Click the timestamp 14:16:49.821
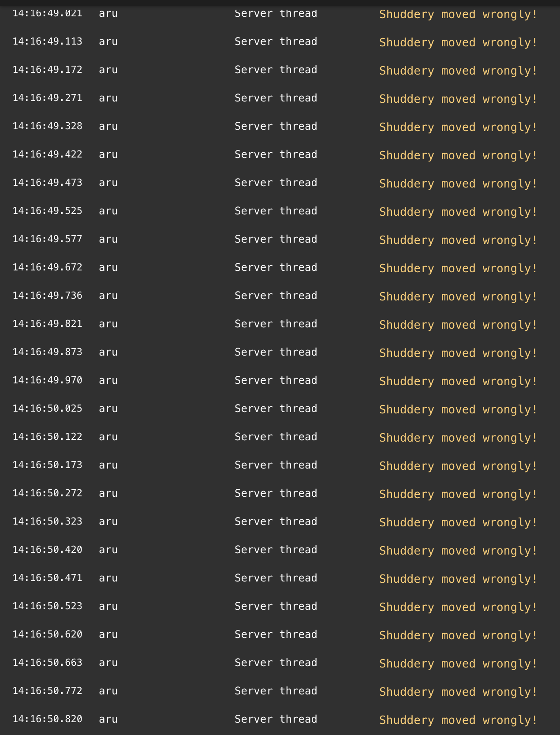Screen dimensions: 560x735 47,324
